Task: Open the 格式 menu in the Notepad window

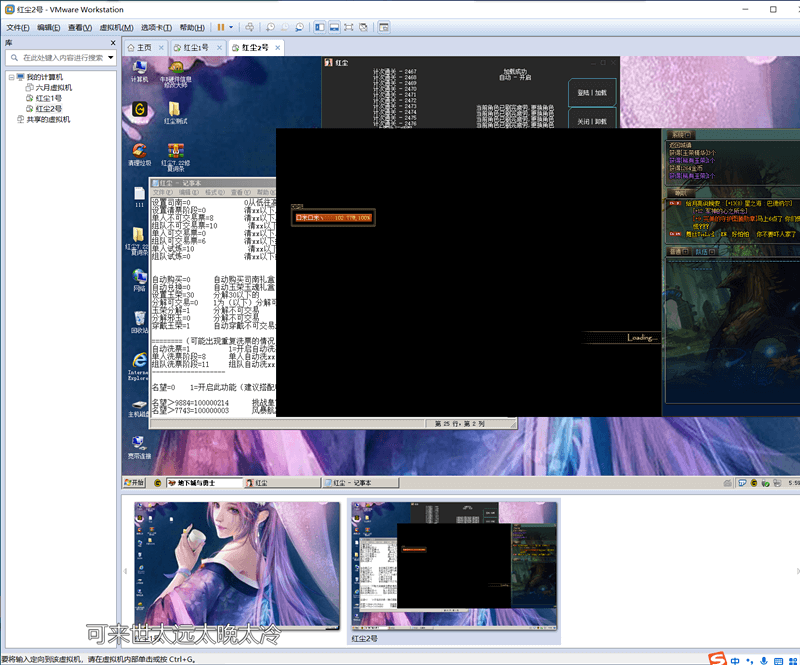Action: click(x=215, y=192)
